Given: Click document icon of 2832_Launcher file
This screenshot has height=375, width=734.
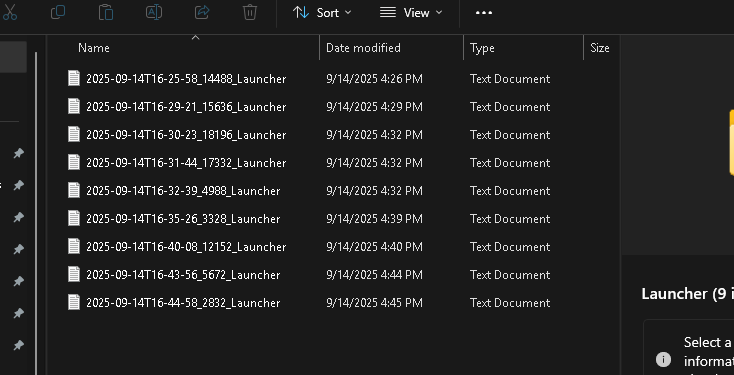Looking at the screenshot, I should pos(74,302).
